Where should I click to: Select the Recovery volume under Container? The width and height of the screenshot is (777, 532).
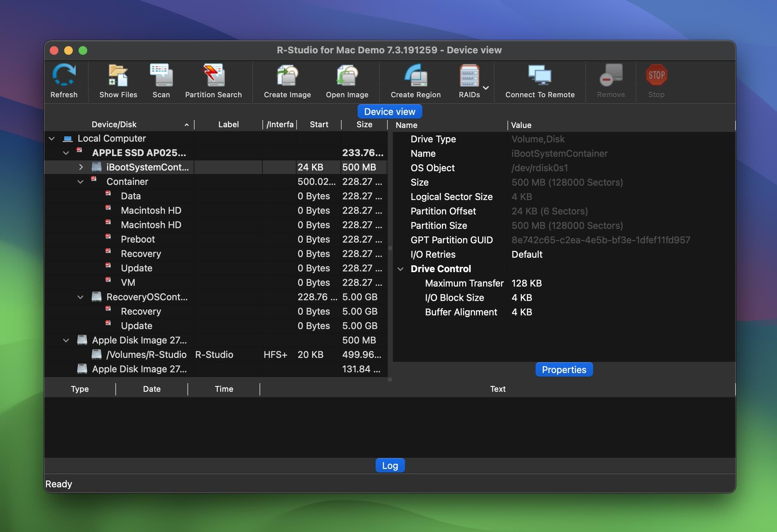pyautogui.click(x=216, y=254)
